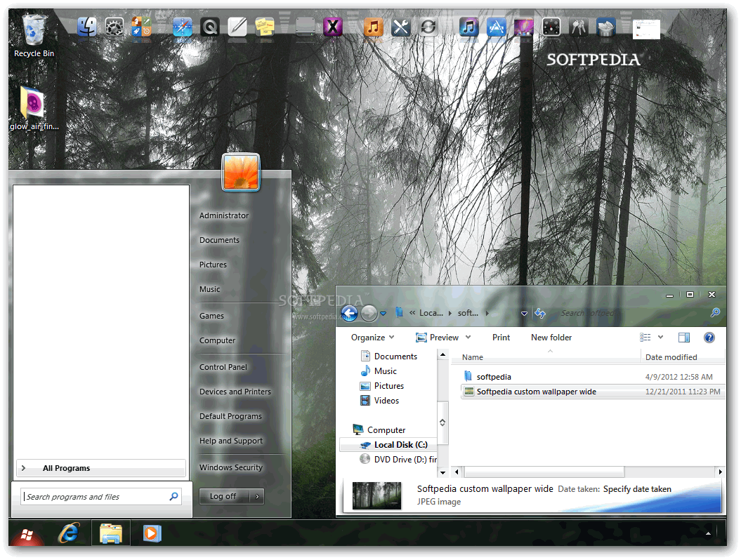Open Devices and Printers in Start menu

pos(235,392)
